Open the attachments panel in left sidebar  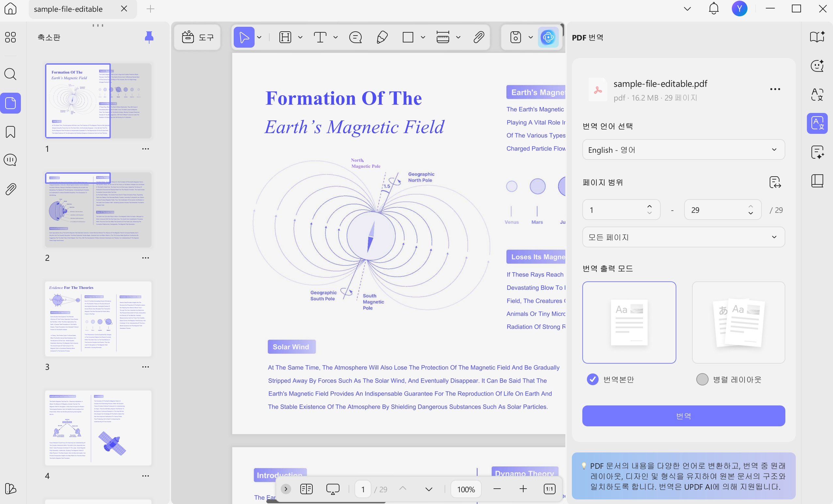pos(10,189)
